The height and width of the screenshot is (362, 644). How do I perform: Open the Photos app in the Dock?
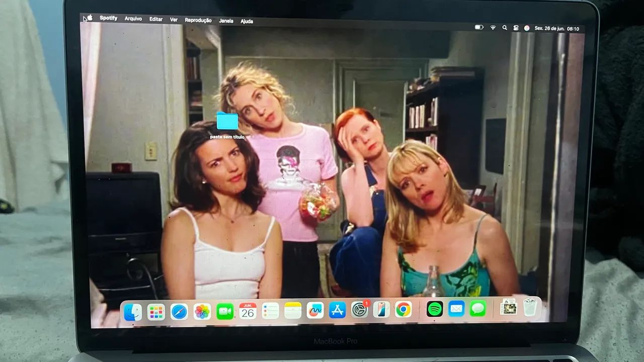pos(202,312)
